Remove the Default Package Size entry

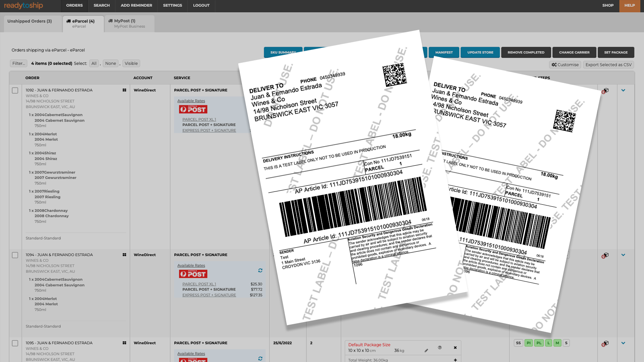click(x=455, y=348)
